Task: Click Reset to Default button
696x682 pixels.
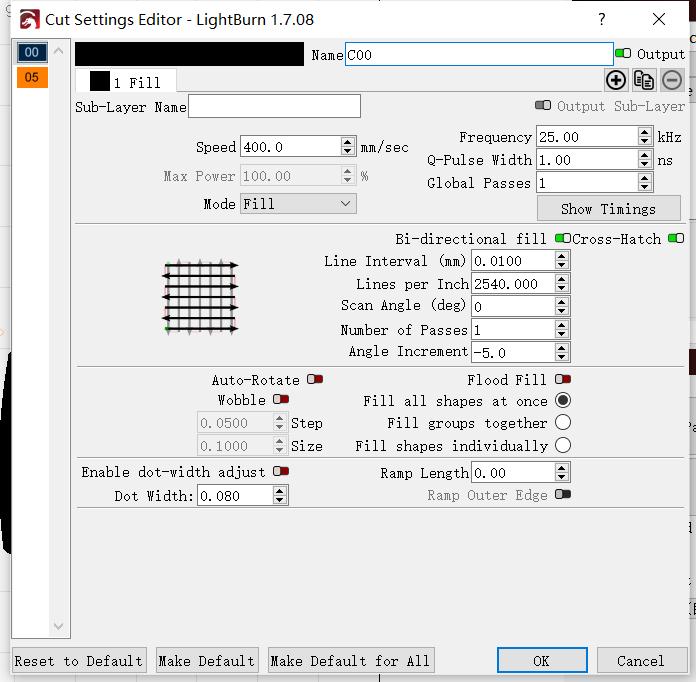Action: pyautogui.click(x=79, y=661)
